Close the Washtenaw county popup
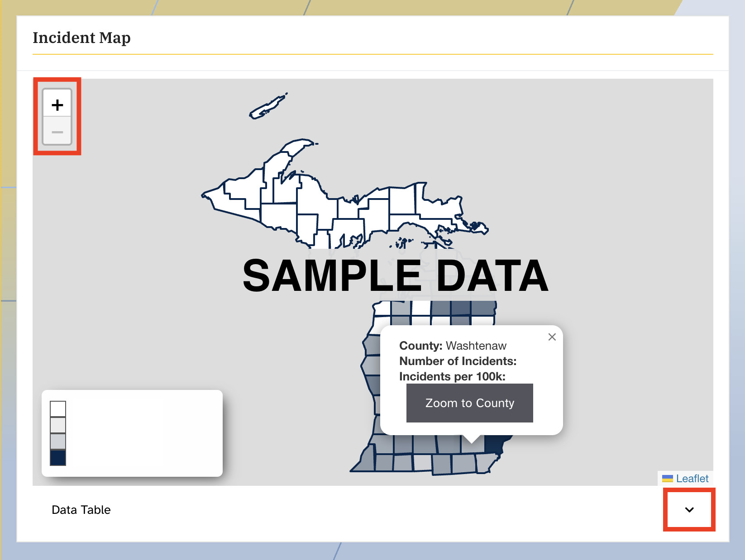The image size is (745, 560). click(552, 337)
